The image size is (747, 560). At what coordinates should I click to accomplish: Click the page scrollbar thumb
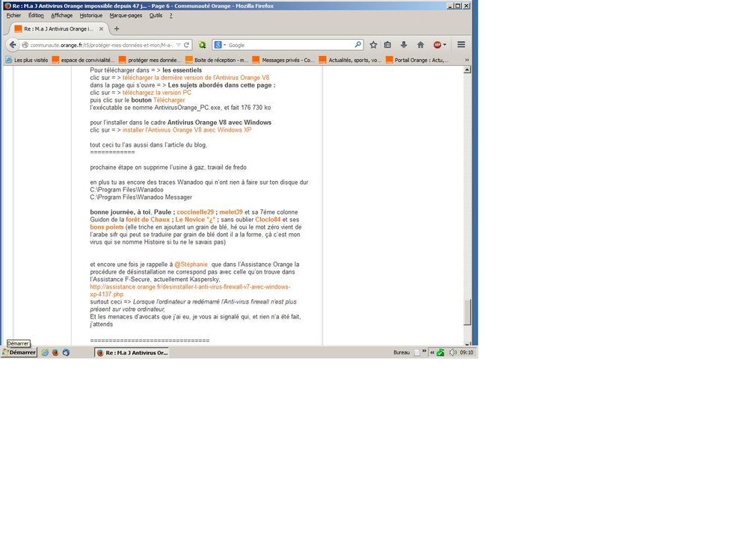pos(467,312)
